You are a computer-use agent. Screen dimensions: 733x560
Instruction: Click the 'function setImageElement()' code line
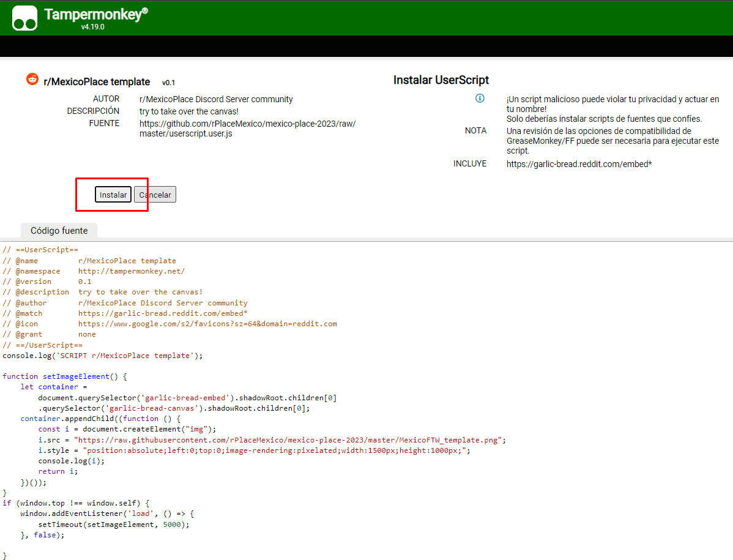[x=64, y=376]
